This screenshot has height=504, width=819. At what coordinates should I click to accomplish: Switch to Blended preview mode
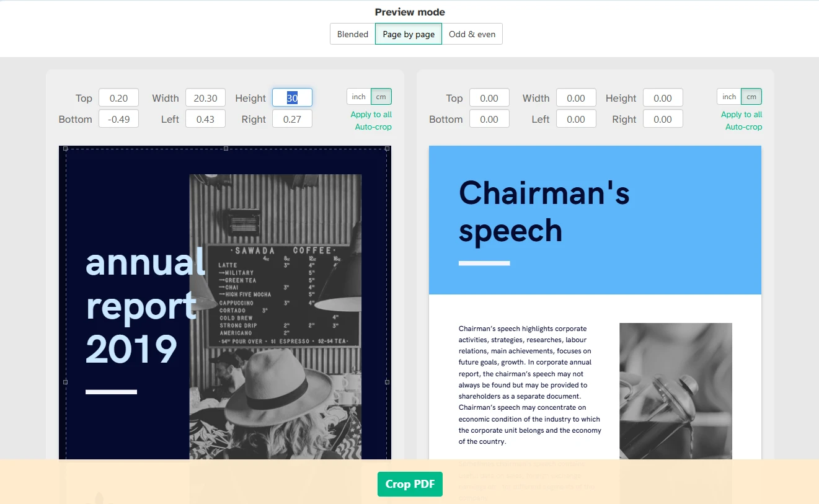pyautogui.click(x=353, y=34)
